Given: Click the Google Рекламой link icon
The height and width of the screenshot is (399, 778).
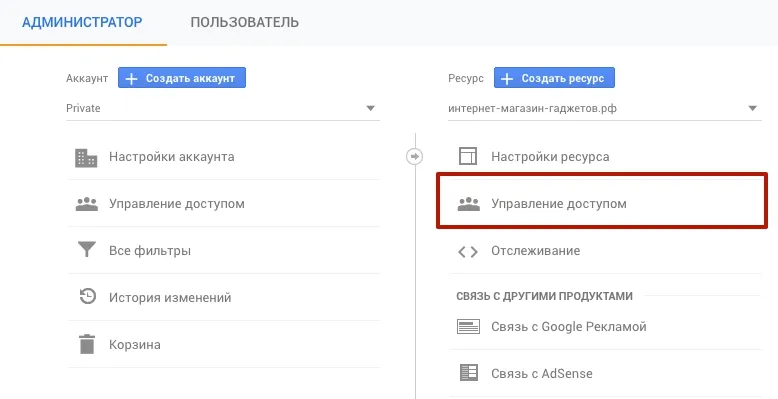Looking at the screenshot, I should click(x=468, y=327).
